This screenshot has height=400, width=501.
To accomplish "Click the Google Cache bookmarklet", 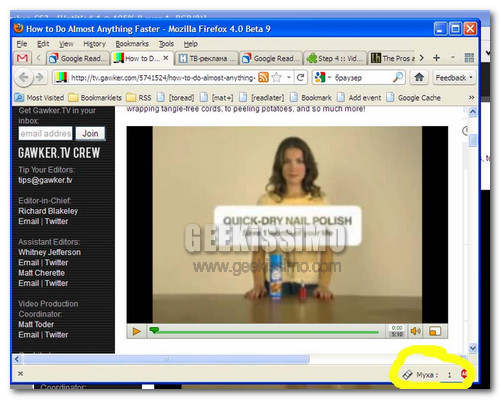I will [414, 98].
